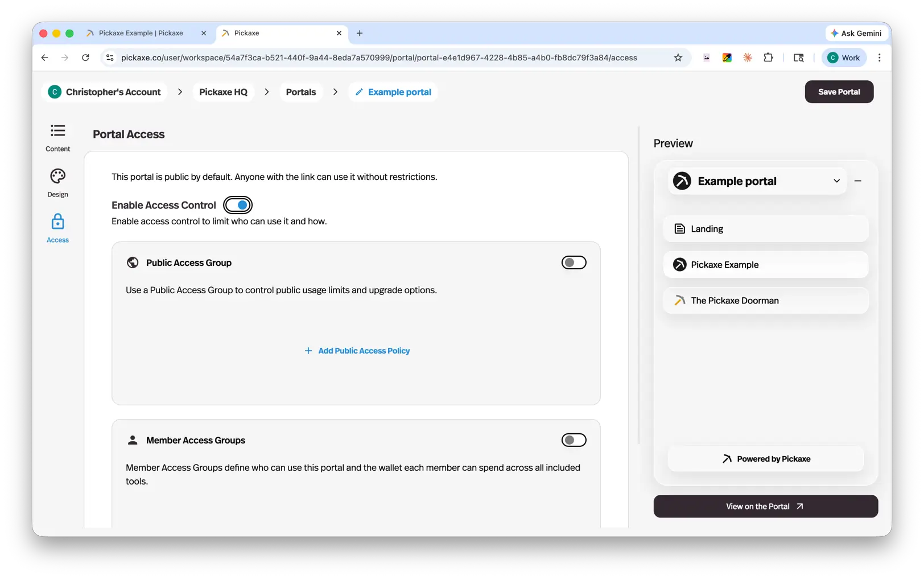Click Add Public Access Policy
The height and width of the screenshot is (579, 924).
point(357,351)
